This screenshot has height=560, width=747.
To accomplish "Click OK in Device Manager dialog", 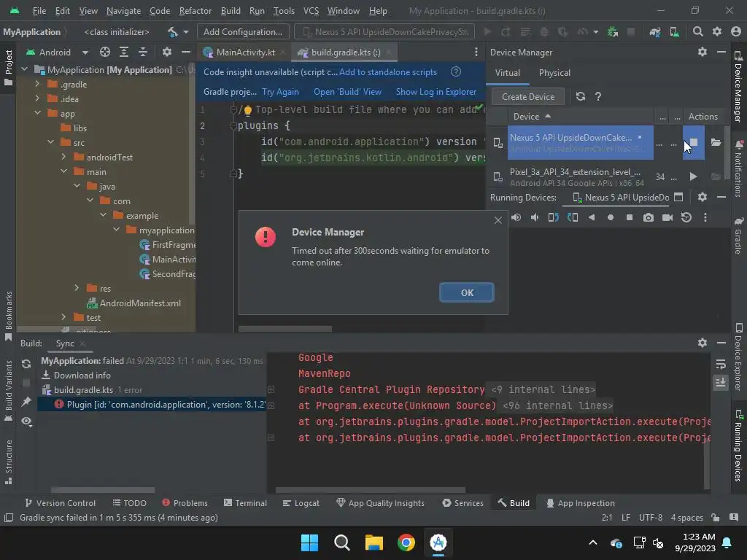I will 467,293.
